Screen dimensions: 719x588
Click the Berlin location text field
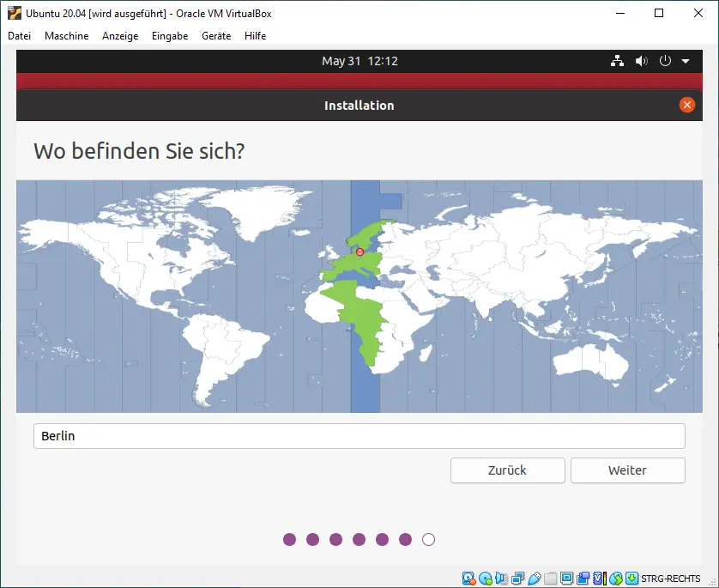point(359,436)
